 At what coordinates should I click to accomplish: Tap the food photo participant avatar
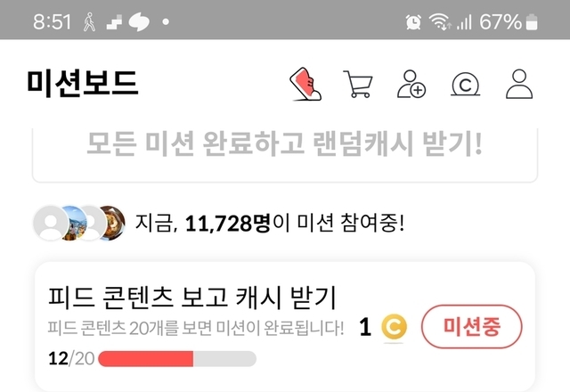(x=113, y=223)
